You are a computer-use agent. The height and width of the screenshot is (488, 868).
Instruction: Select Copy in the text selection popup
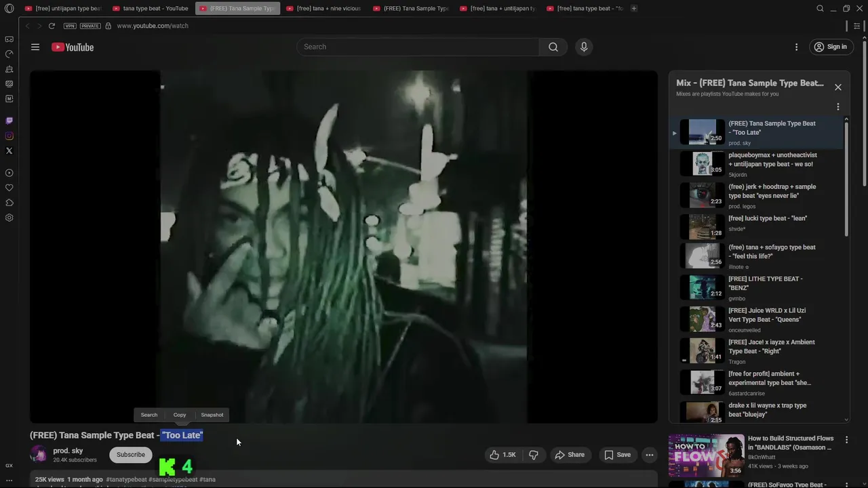click(x=180, y=415)
